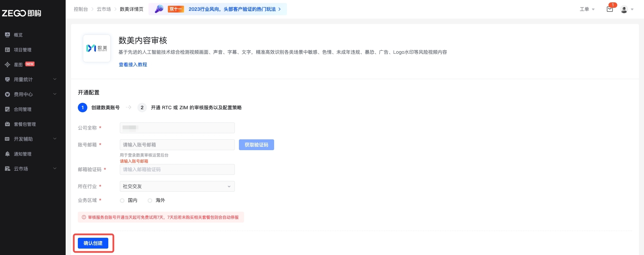Open the mail notification icon

[609, 9]
